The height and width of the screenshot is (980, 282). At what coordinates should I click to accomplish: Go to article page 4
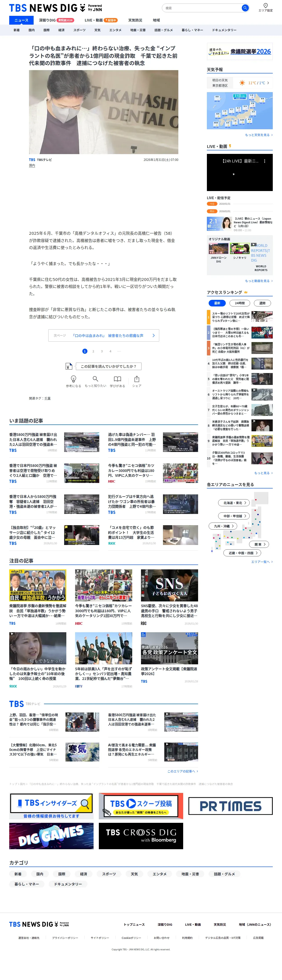(x=110, y=351)
